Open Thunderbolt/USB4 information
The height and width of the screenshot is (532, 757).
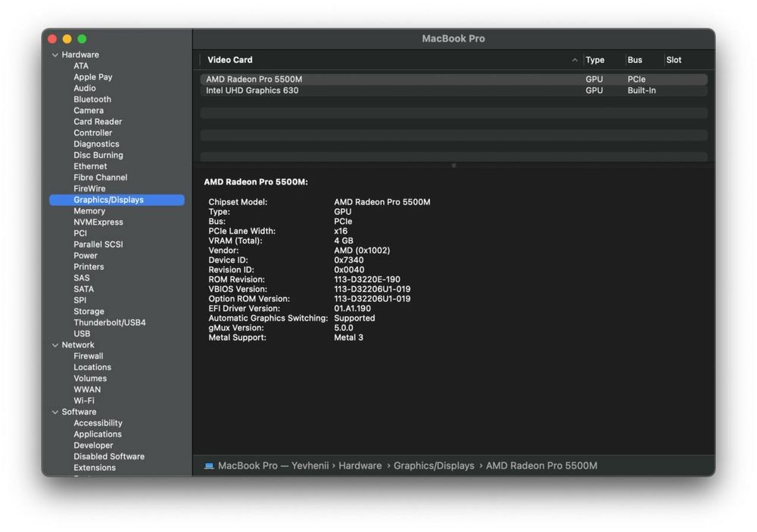pos(110,322)
